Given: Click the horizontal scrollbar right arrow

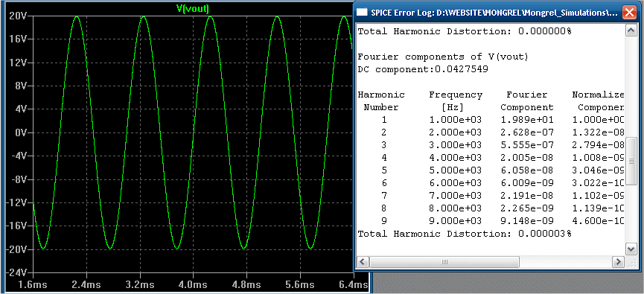Looking at the screenshot, I should (618, 261).
